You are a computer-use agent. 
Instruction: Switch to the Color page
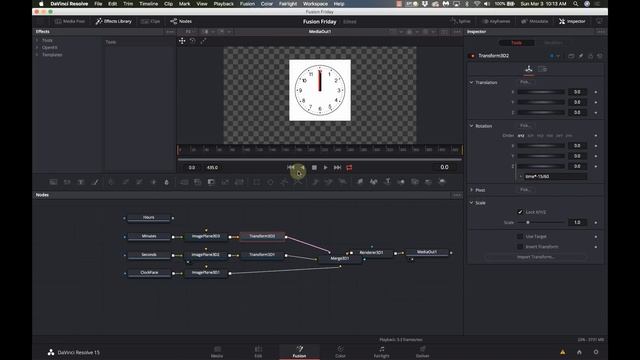tap(340, 351)
